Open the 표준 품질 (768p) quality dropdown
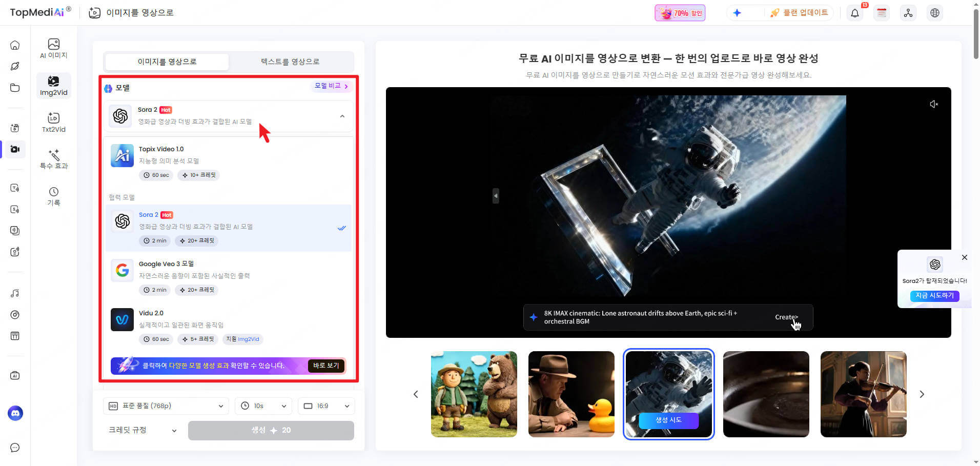Viewport: 980px width, 466px height. click(166, 406)
